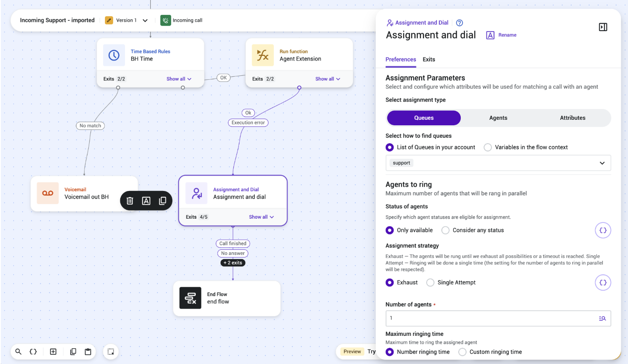Expand the support queue dropdown
The image size is (628, 364).
pos(602,163)
